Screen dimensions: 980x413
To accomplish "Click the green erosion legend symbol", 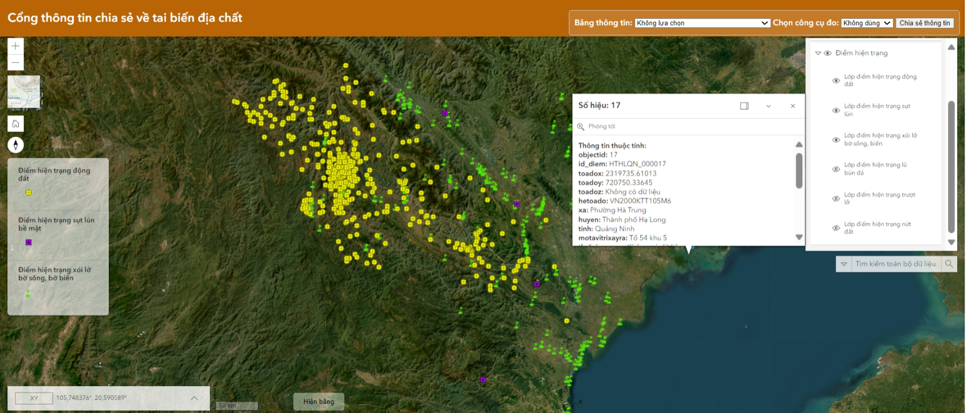I will point(27,293).
